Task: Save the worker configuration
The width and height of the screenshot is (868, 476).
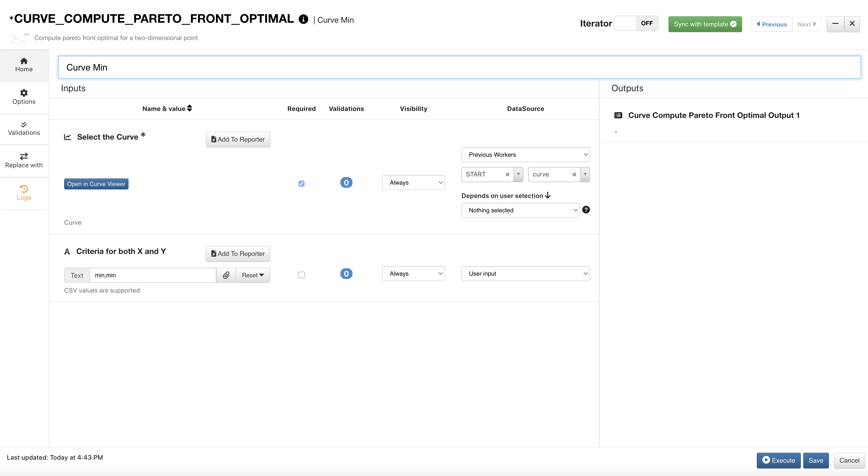Action: [816, 460]
